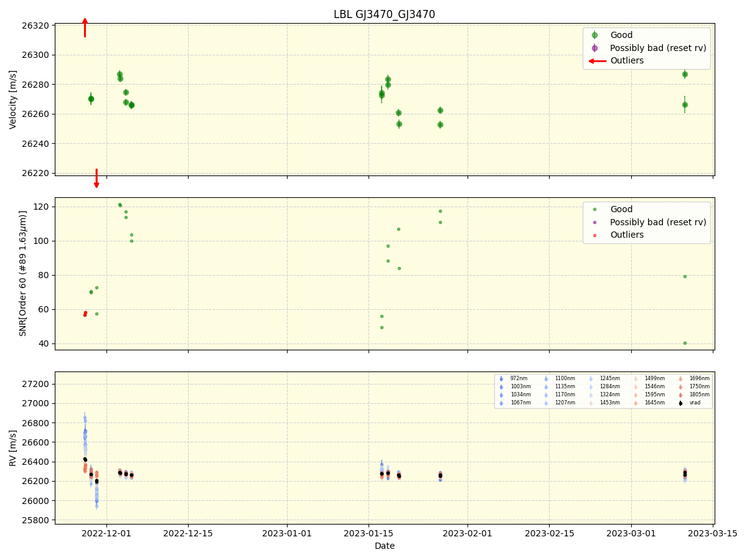Click the Outliers label in the velocity panel legend
The width and height of the screenshot is (747, 560).
tap(627, 61)
